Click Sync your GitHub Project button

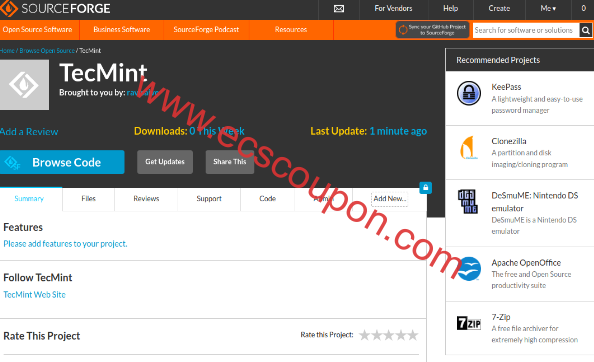(x=433, y=30)
